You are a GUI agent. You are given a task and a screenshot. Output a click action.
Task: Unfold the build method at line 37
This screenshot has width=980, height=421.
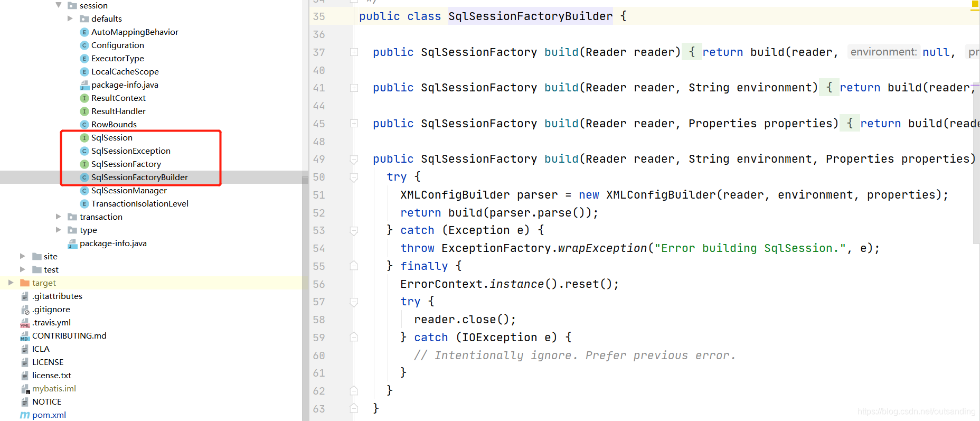click(x=354, y=52)
